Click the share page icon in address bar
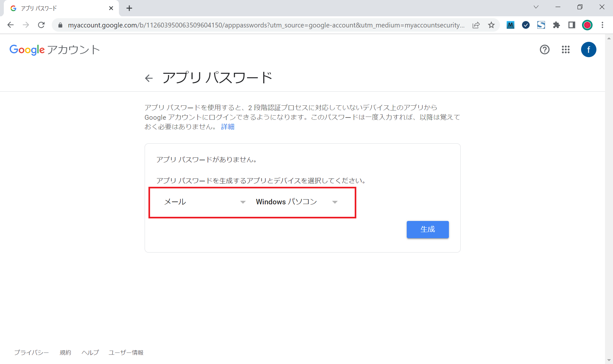This screenshot has width=613, height=364. point(476,25)
